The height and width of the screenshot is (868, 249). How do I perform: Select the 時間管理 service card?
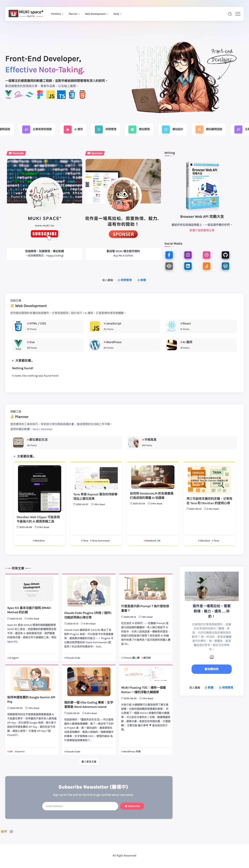(106, 129)
